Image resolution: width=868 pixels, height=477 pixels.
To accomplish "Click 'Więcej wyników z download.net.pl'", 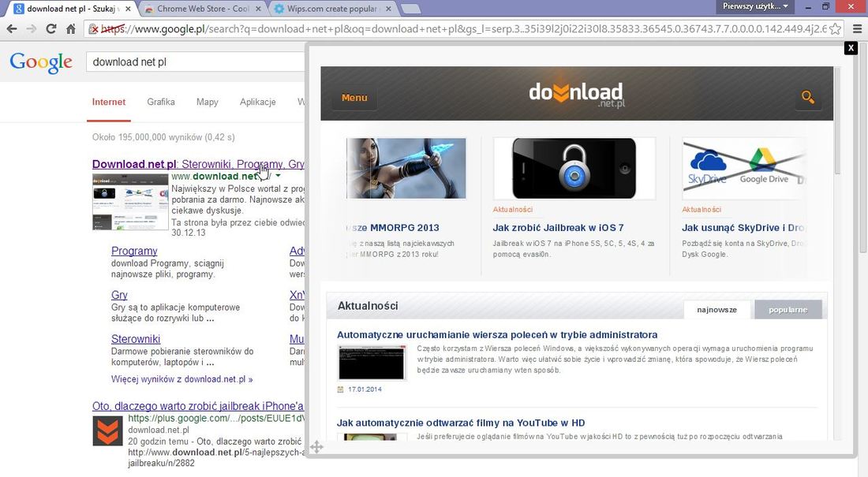I will click(181, 379).
